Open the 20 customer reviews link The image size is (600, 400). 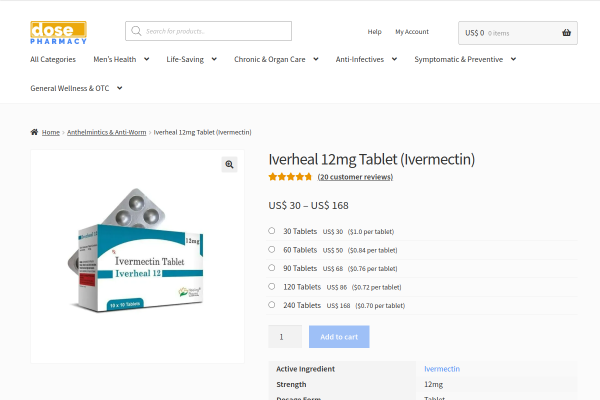pyautogui.click(x=355, y=177)
